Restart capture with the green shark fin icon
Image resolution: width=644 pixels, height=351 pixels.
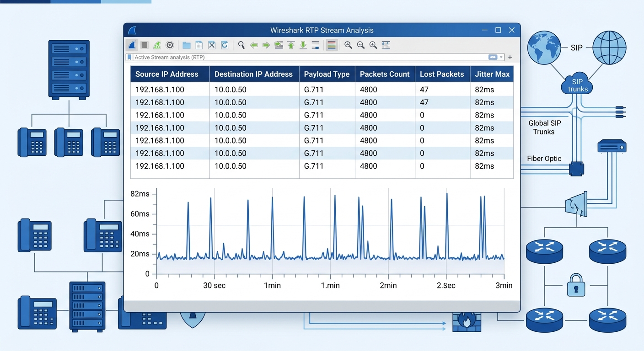157,45
